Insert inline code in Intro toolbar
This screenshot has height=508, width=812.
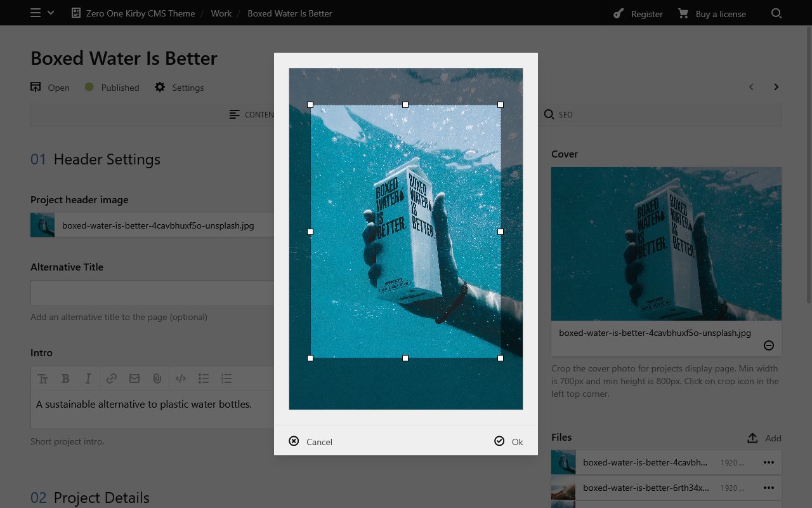click(181, 378)
